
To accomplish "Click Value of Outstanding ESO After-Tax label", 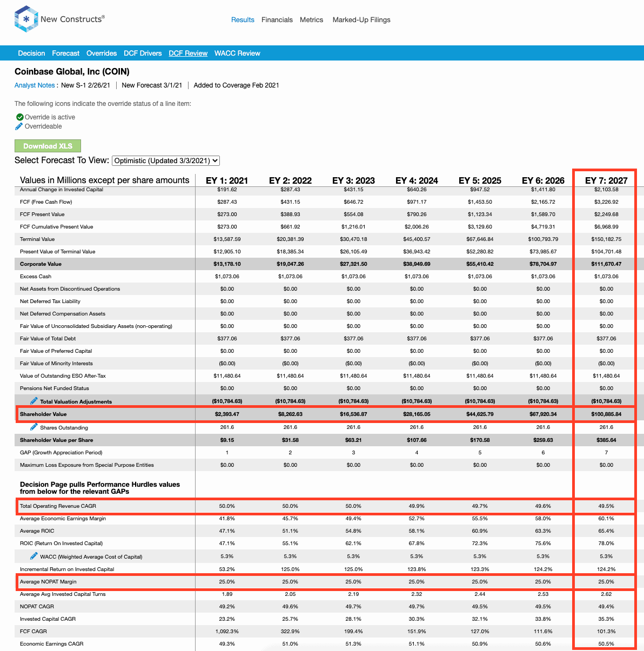I will pos(63,376).
